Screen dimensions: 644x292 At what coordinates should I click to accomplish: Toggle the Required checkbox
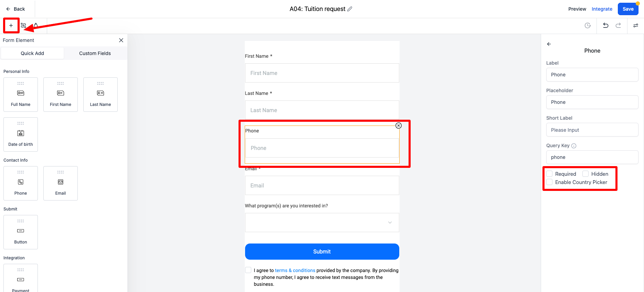pos(550,174)
